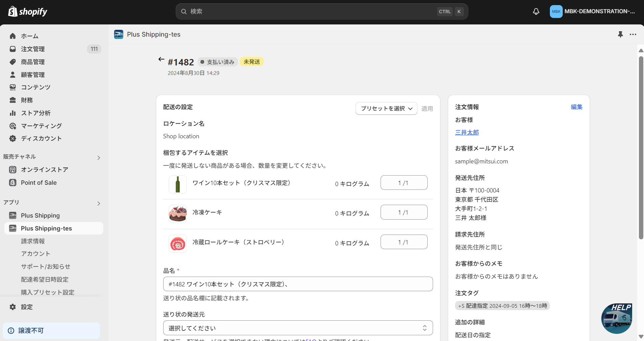Click the 編集 edit link in 注文情報
The height and width of the screenshot is (341, 644).
point(577,107)
